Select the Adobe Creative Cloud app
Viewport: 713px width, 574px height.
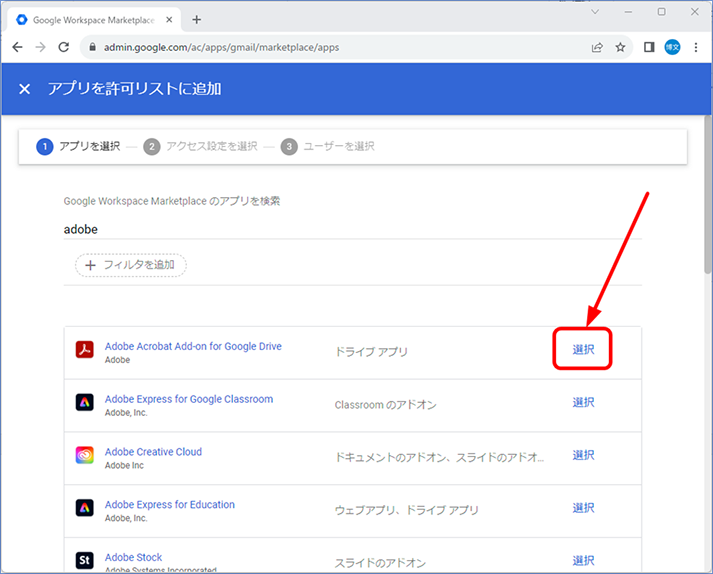coord(583,455)
